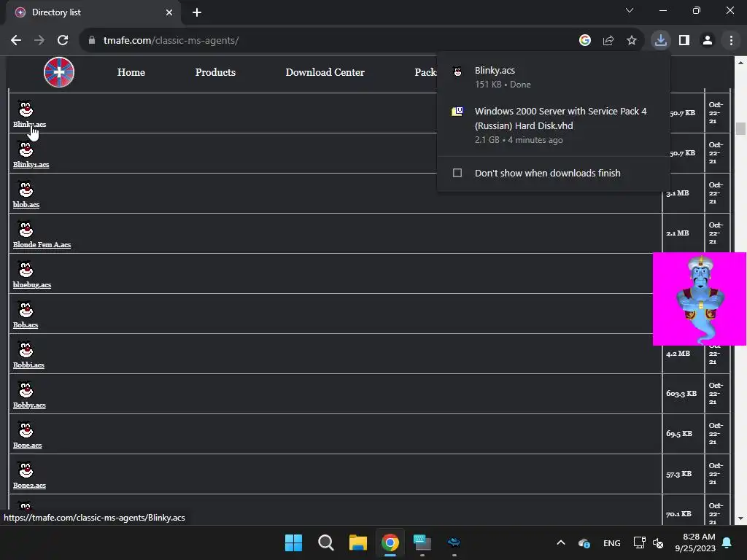
Task: Click the Bobbi.acs file link
Action: click(28, 365)
